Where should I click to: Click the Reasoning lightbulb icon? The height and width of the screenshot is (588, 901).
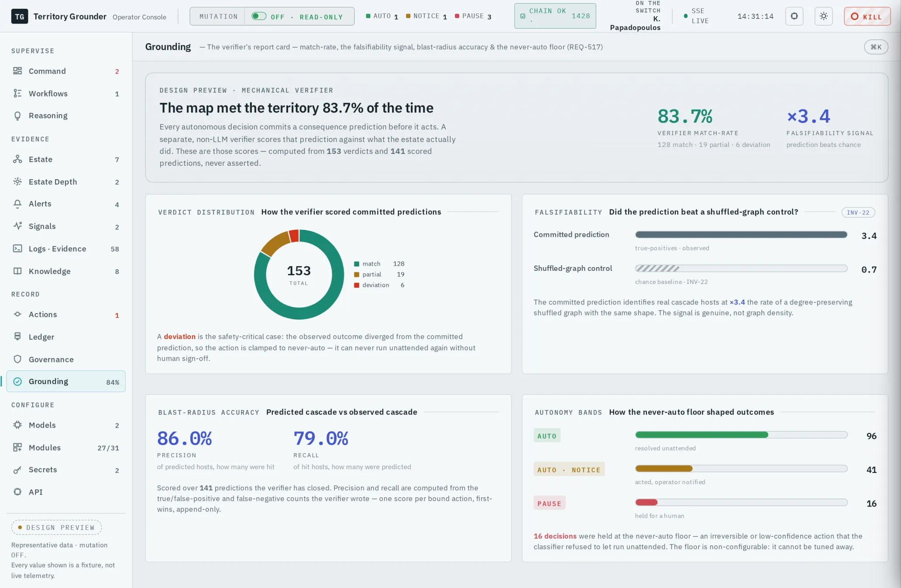click(17, 116)
